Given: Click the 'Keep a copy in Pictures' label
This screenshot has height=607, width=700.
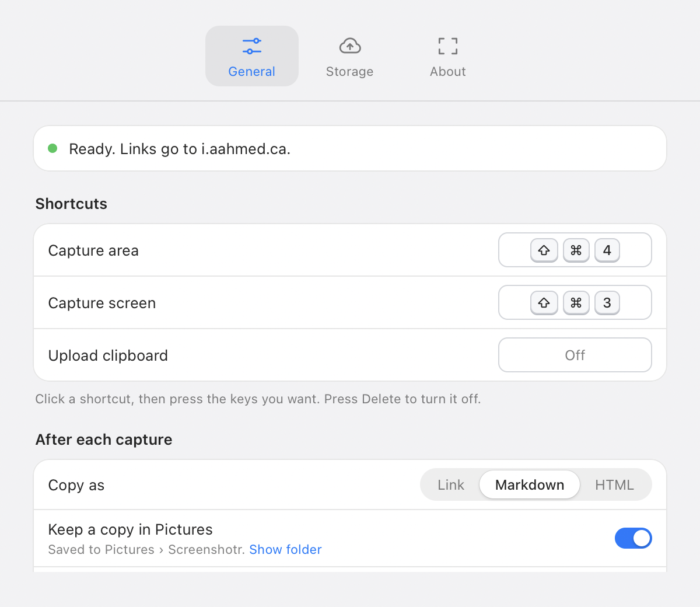Looking at the screenshot, I should click(x=130, y=529).
